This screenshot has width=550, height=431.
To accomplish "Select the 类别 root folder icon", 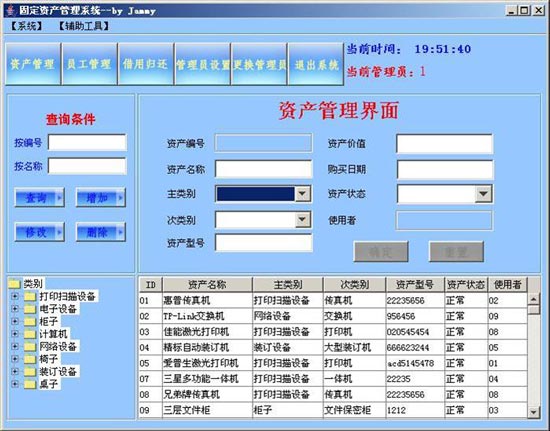I will pos(14,283).
